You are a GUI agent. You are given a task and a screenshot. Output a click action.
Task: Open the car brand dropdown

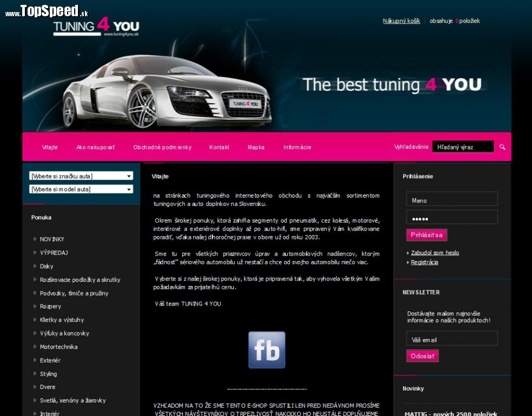coord(81,176)
